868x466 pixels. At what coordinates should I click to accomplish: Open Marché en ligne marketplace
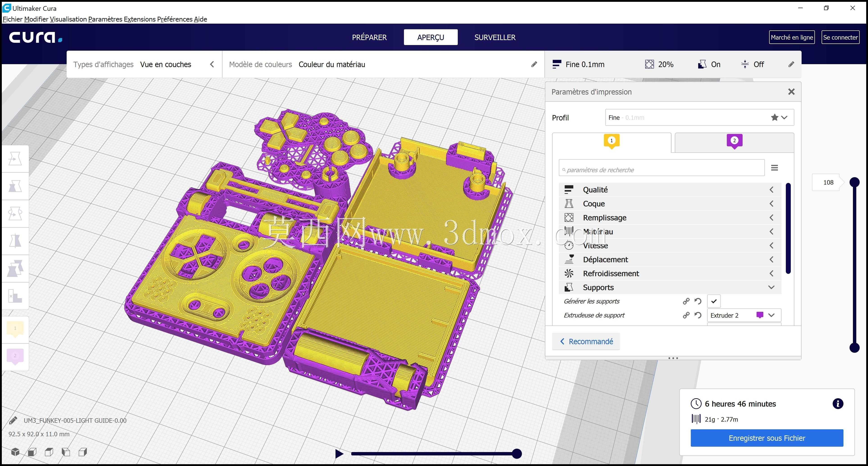pos(792,37)
